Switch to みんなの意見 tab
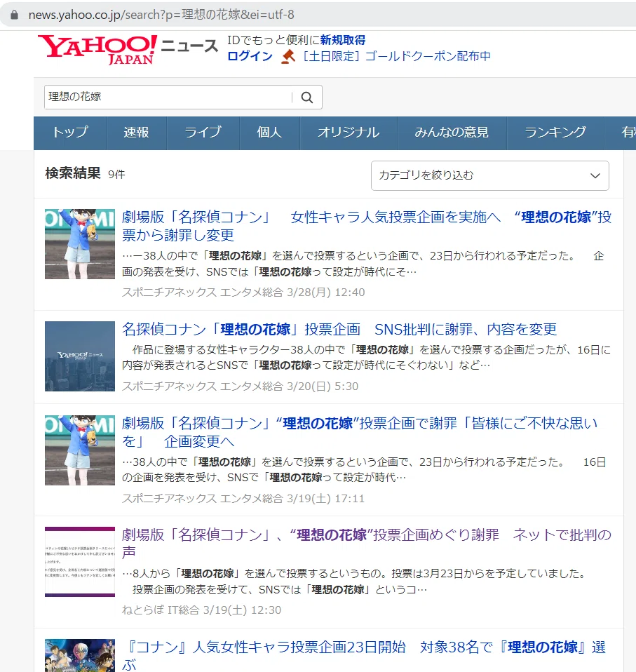Viewport: 636px width, 672px height. click(x=452, y=133)
